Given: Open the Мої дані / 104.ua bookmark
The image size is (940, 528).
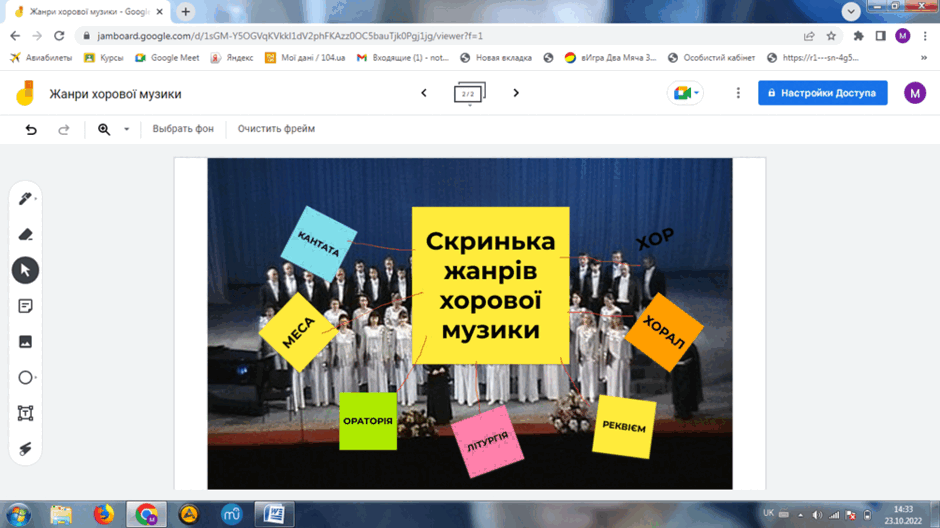Looking at the screenshot, I should coord(306,58).
